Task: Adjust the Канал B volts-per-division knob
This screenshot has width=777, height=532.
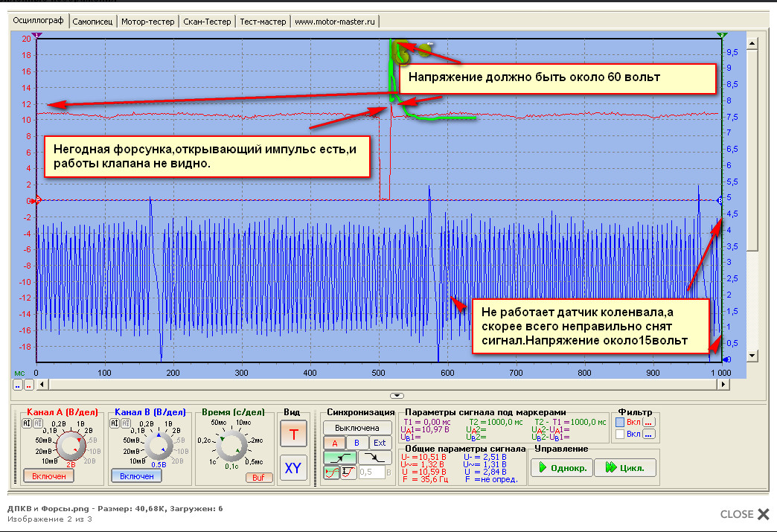Action: 158,446
